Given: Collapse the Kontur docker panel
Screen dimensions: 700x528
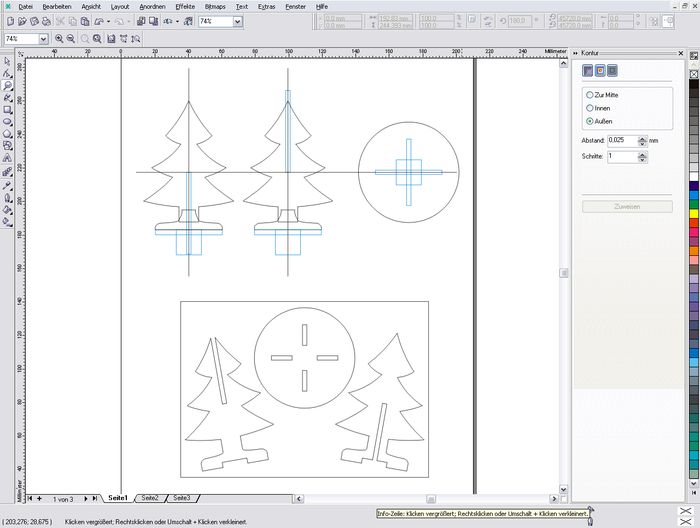Looking at the screenshot, I should tap(576, 52).
